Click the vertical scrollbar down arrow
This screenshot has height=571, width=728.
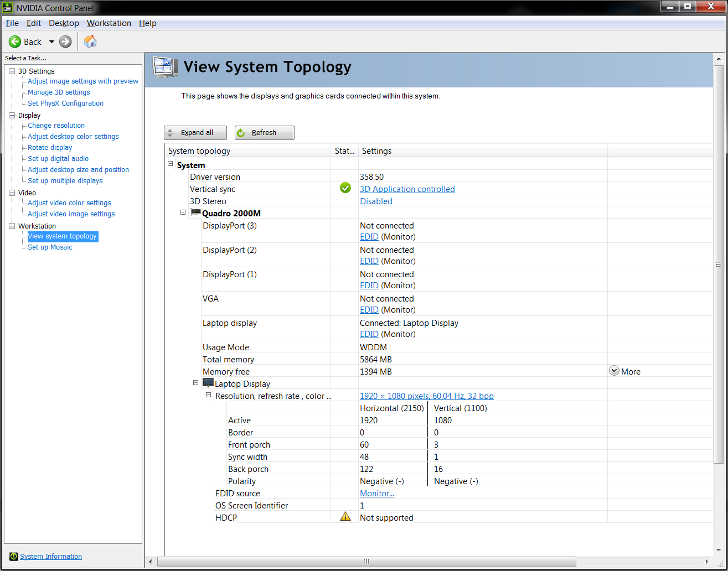[x=719, y=550]
